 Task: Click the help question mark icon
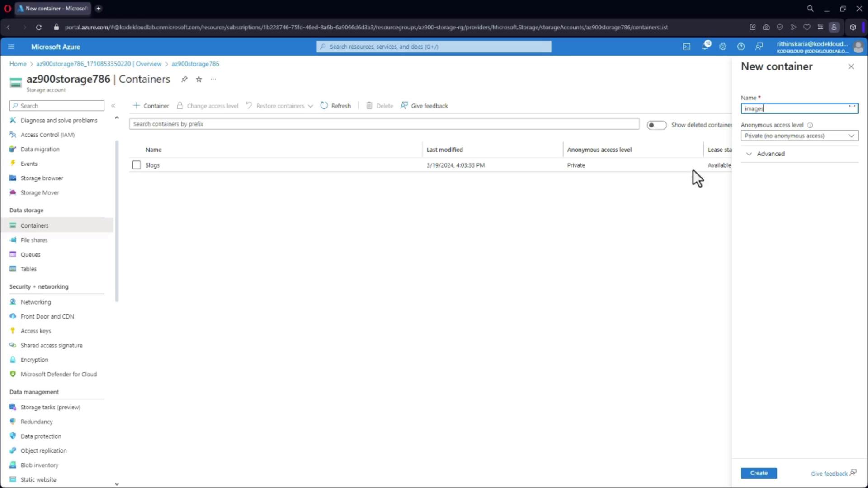tap(741, 47)
